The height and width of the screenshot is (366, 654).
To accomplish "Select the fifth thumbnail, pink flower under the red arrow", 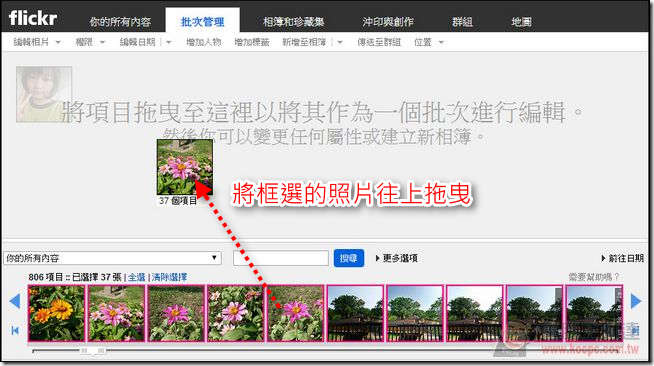I will (x=295, y=313).
